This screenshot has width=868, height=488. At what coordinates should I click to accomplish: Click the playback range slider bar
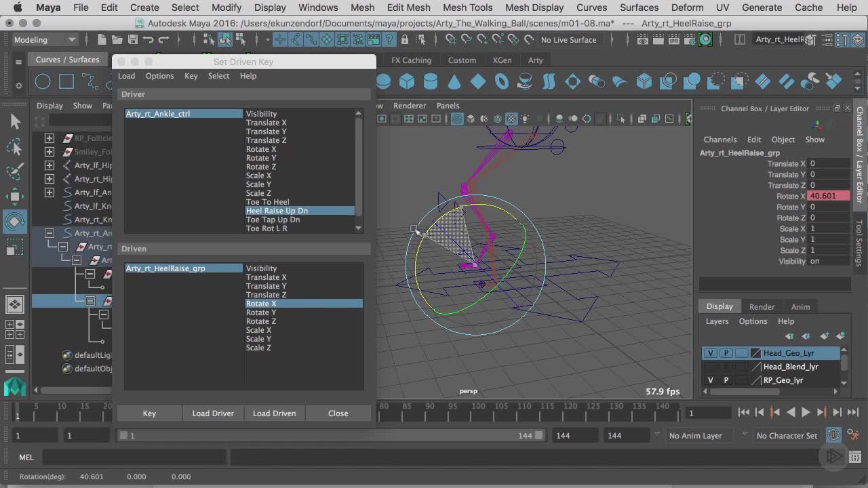[332, 435]
